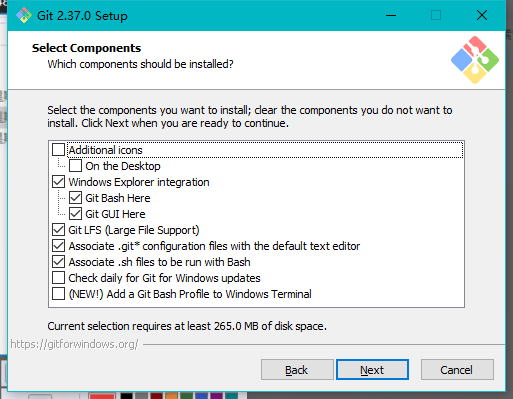Pick the orange swatch in background window palette
513x399 pixels.
[x=171, y=396]
